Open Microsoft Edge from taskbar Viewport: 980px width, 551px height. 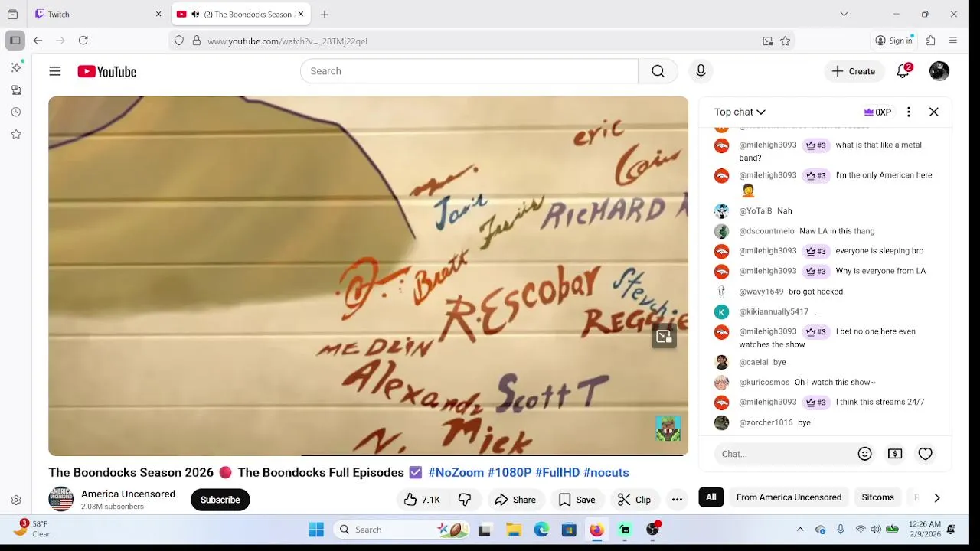pos(541,530)
